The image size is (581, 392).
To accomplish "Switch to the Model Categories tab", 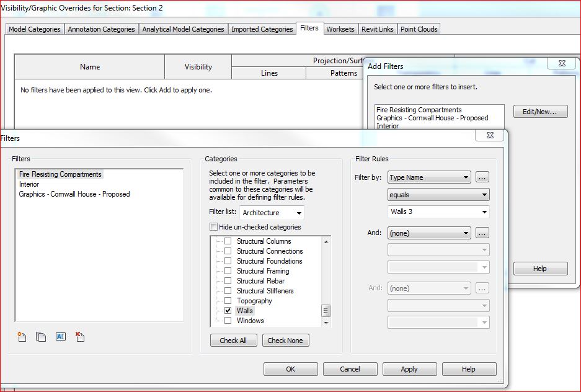I will pos(34,29).
